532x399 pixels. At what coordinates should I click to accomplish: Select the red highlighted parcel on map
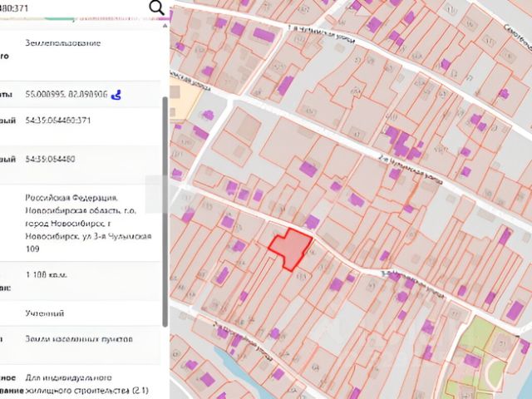pyautogui.click(x=290, y=248)
